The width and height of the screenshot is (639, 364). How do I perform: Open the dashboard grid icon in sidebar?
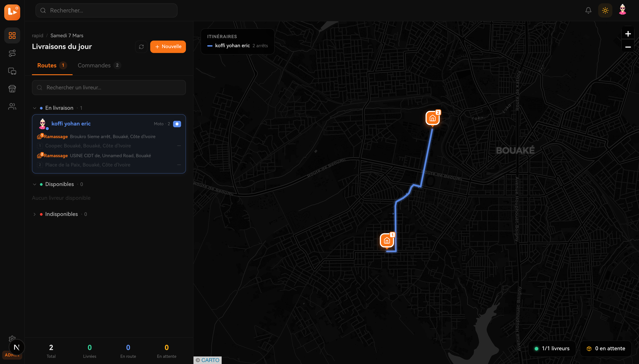pos(12,35)
